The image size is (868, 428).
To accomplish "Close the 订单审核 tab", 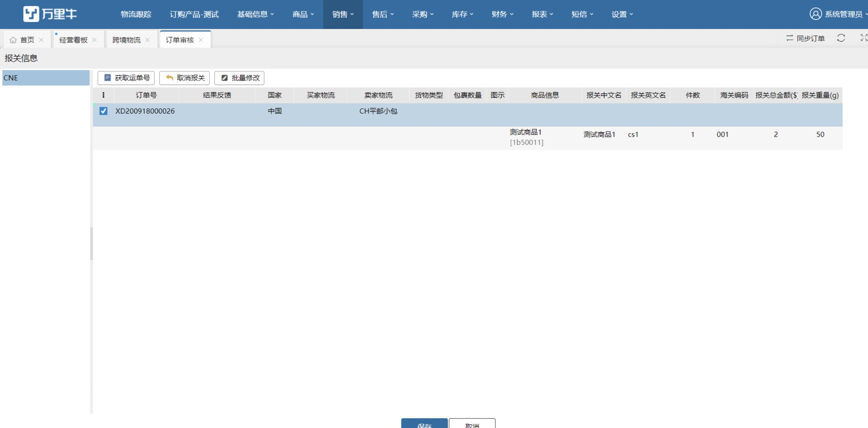I will tap(201, 40).
